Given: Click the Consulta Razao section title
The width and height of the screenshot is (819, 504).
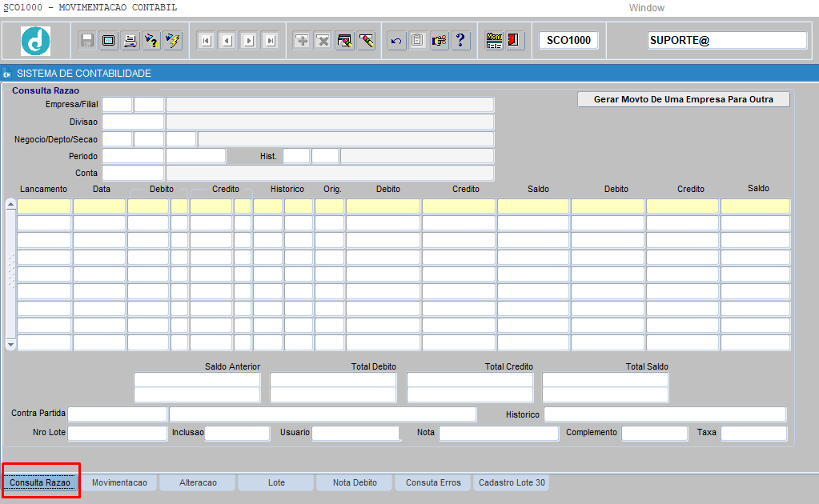Looking at the screenshot, I should (46, 90).
